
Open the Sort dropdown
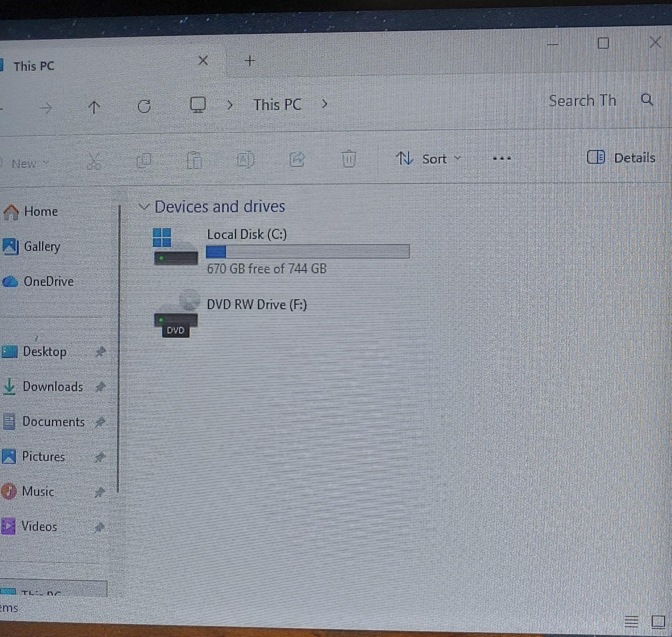click(x=428, y=159)
